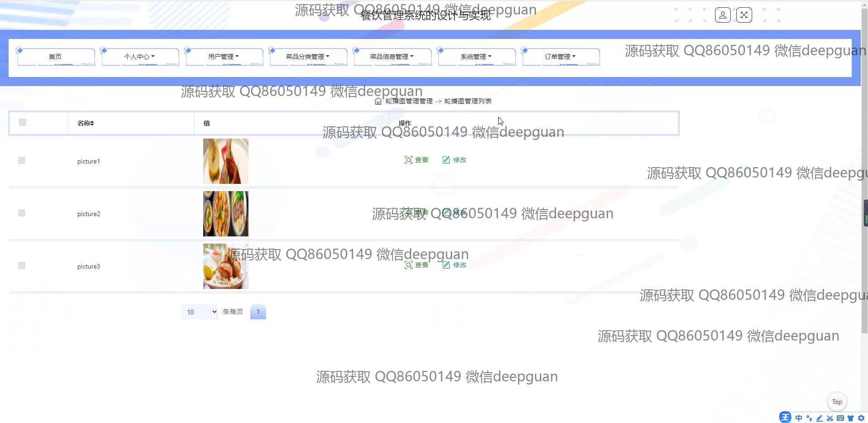Click 修改 edit icon for picture3
The height and width of the screenshot is (423, 868).
click(x=446, y=265)
